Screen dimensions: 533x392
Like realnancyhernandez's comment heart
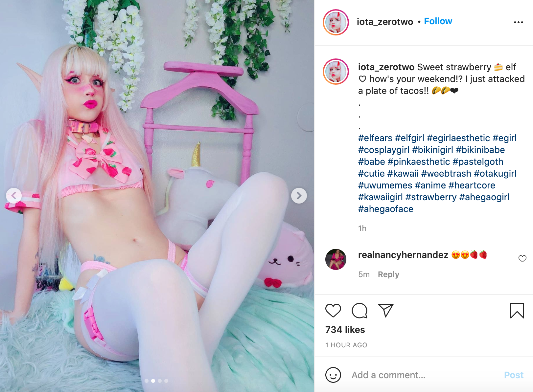522,259
